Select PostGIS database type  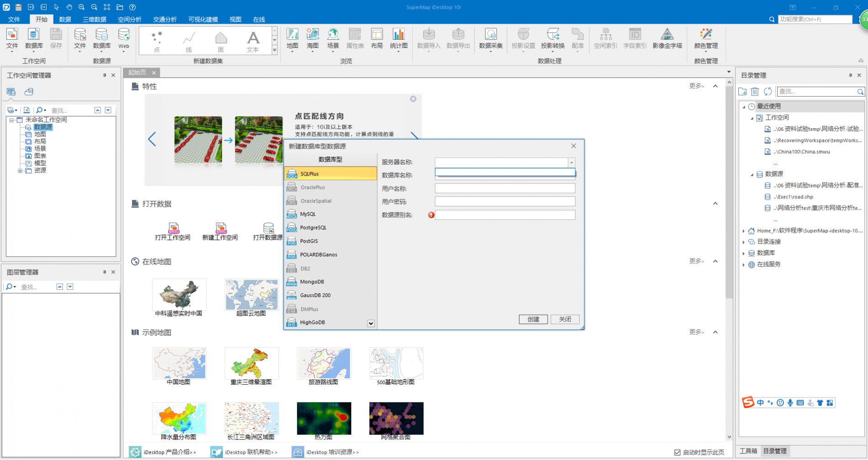330,241
